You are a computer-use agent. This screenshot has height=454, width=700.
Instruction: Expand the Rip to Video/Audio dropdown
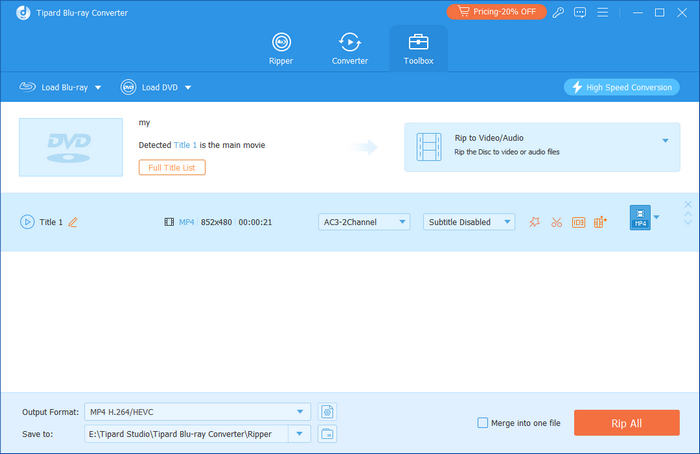tap(665, 141)
